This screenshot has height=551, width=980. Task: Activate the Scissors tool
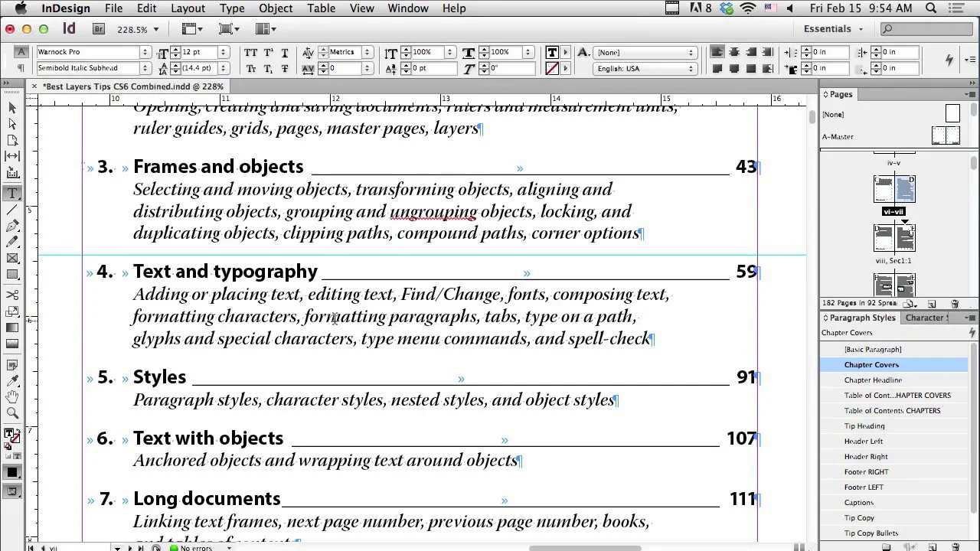tap(12, 295)
